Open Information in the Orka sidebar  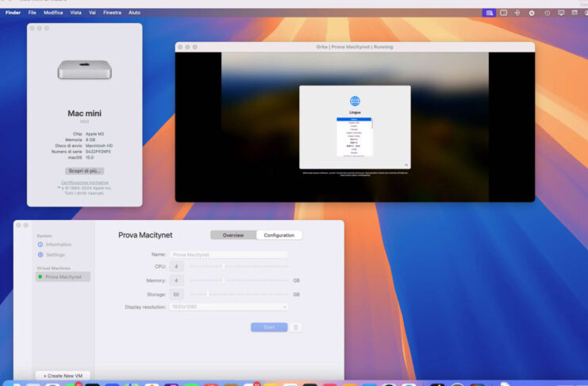tap(55, 245)
